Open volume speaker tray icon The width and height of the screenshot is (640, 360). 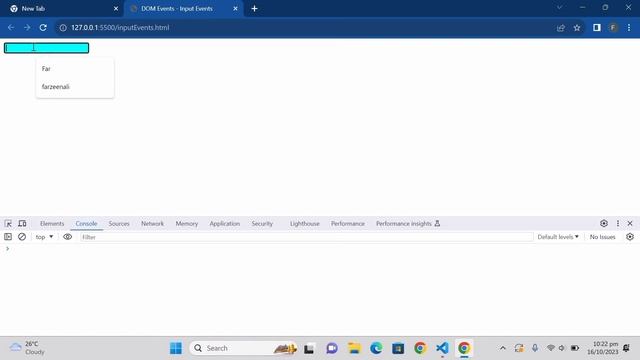(x=562, y=348)
